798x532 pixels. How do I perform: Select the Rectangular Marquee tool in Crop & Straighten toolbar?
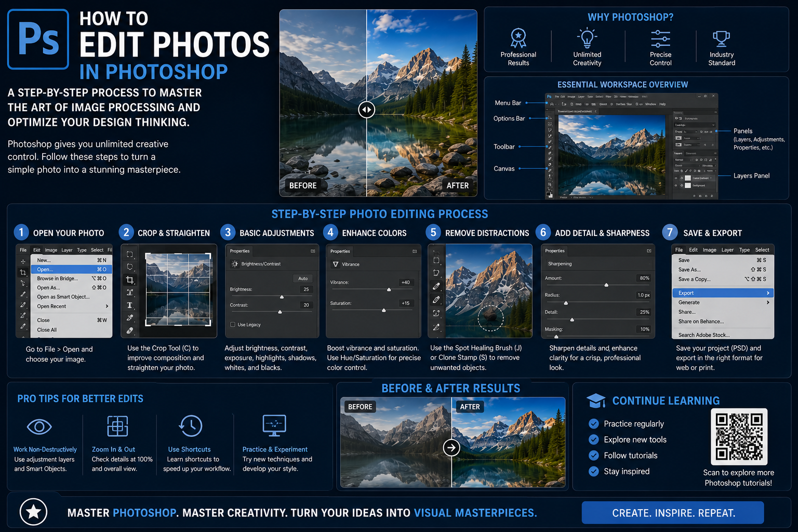(130, 255)
